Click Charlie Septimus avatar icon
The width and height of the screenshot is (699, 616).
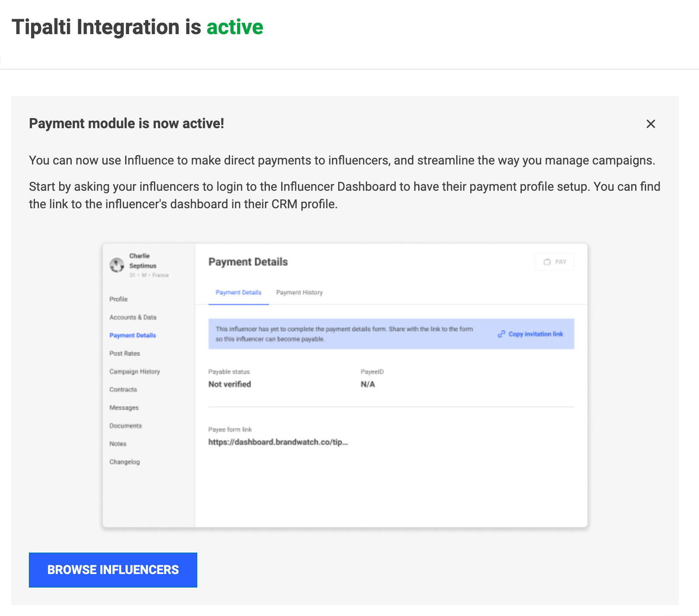click(117, 265)
